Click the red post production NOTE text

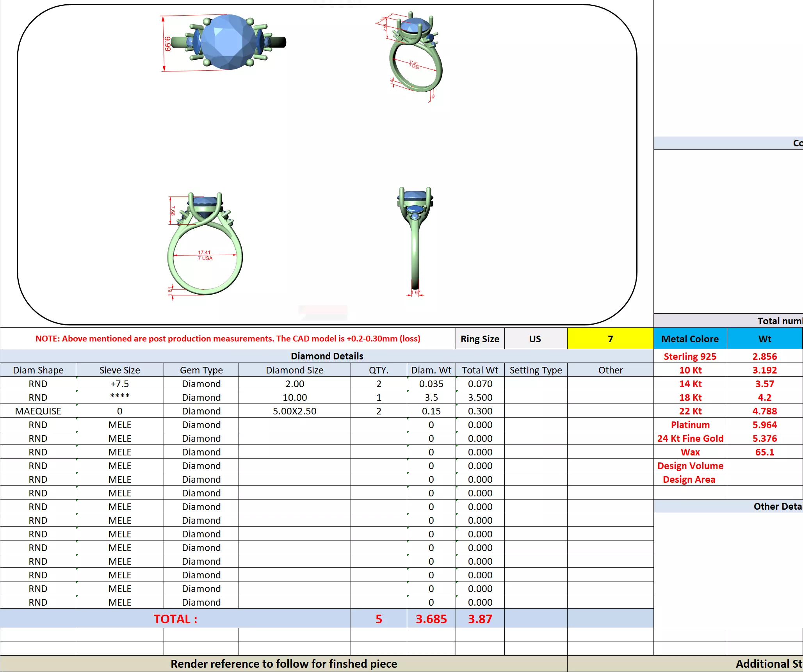(x=228, y=338)
